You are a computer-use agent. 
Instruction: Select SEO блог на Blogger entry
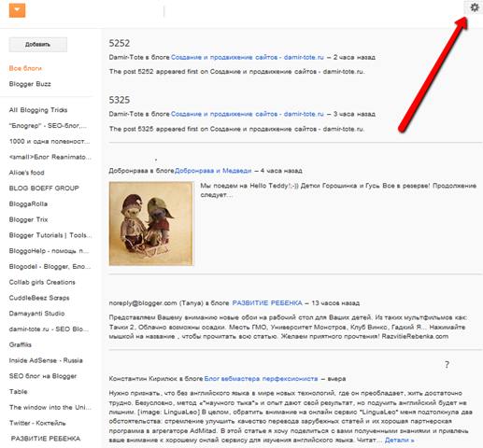click(43, 376)
